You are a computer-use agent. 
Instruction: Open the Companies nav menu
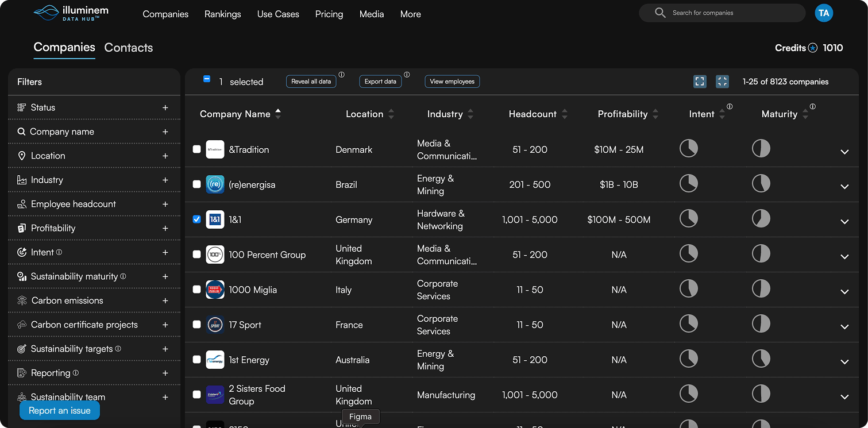point(165,14)
